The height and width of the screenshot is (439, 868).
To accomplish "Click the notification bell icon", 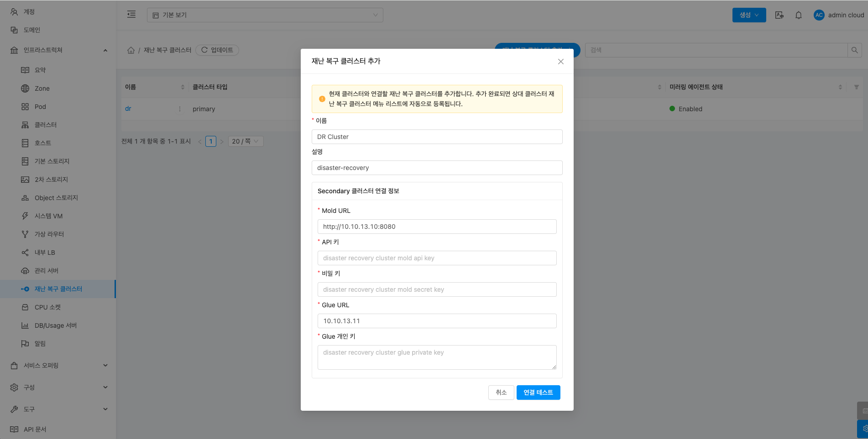I will pyautogui.click(x=798, y=15).
